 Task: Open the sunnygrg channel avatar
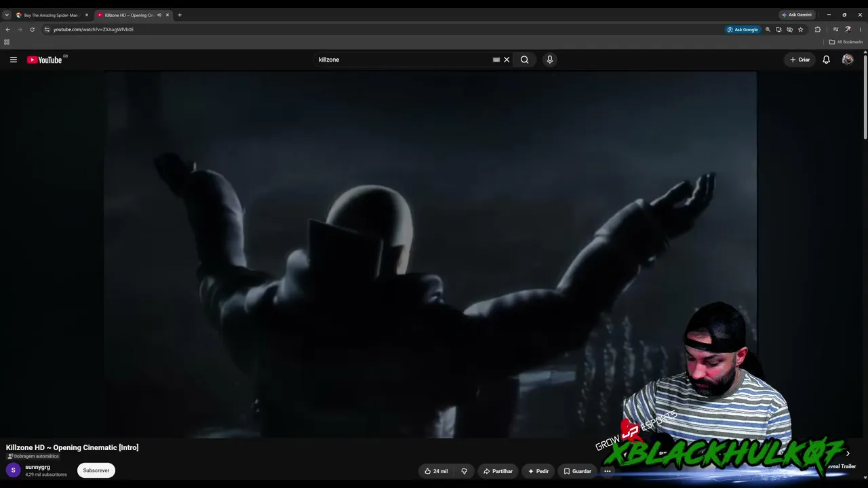(13, 470)
